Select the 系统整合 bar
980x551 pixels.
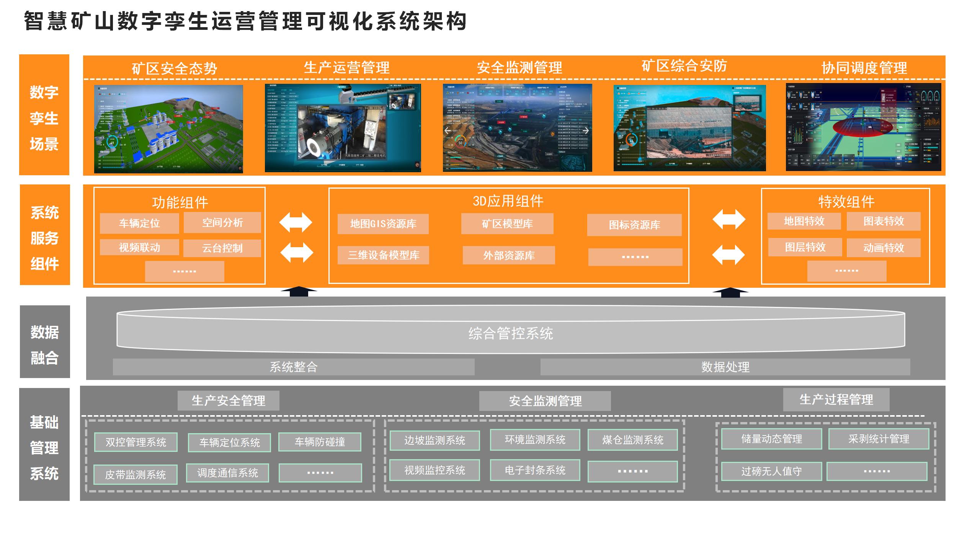[x=294, y=367]
